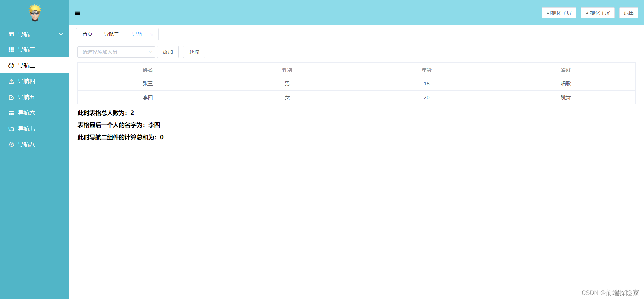Select the 张三 name cell
Viewport: 644px width, 299px height.
[148, 84]
